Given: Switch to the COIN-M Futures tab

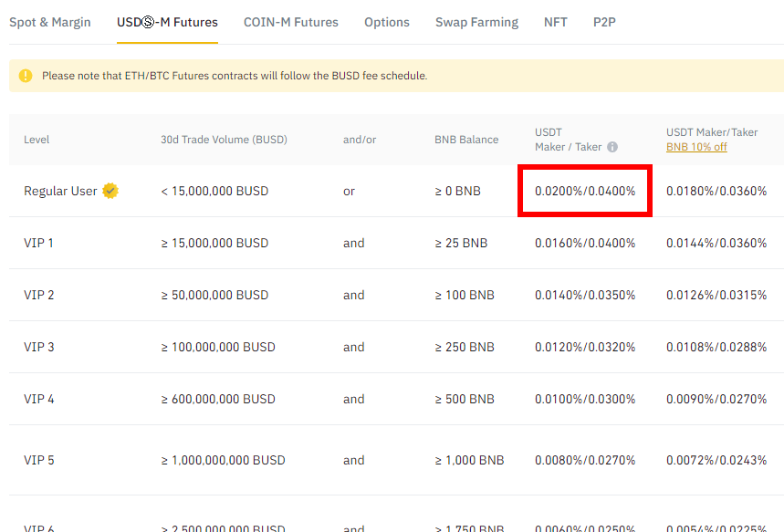Looking at the screenshot, I should 291,23.
